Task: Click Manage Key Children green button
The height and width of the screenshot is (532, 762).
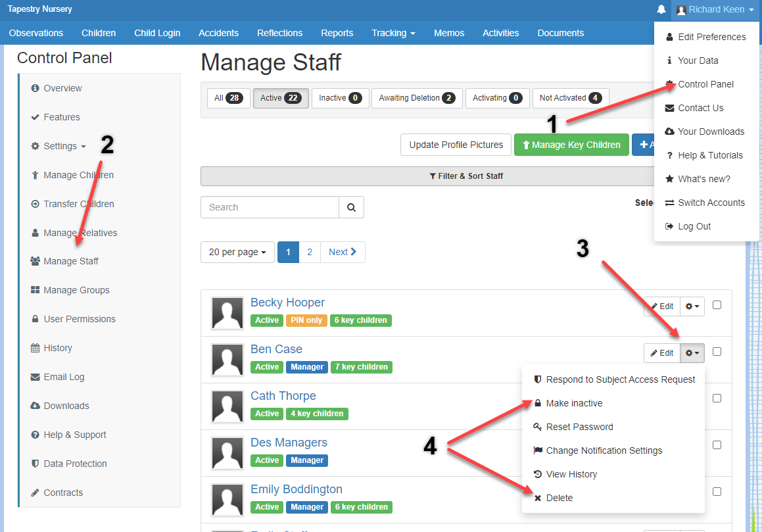Action: point(571,145)
